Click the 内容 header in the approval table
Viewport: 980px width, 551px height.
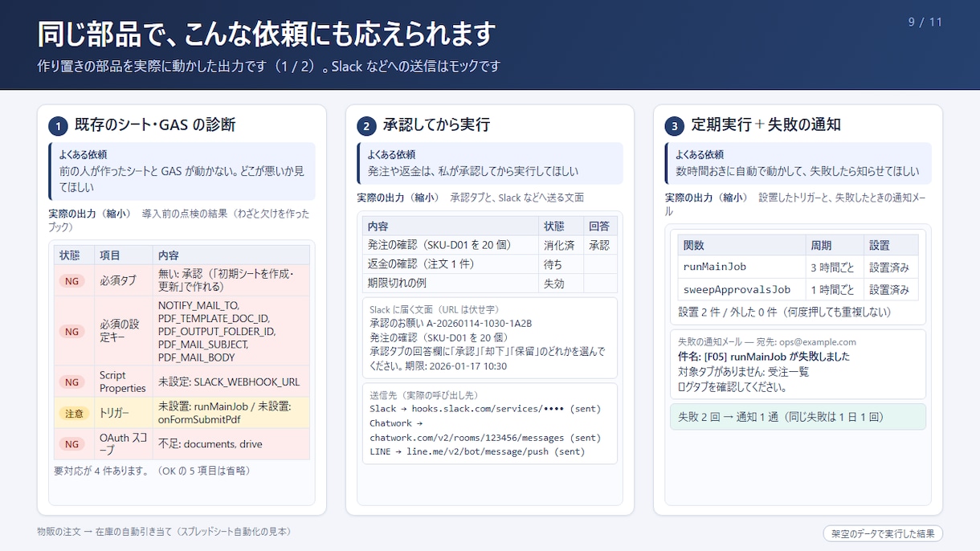[x=450, y=227]
